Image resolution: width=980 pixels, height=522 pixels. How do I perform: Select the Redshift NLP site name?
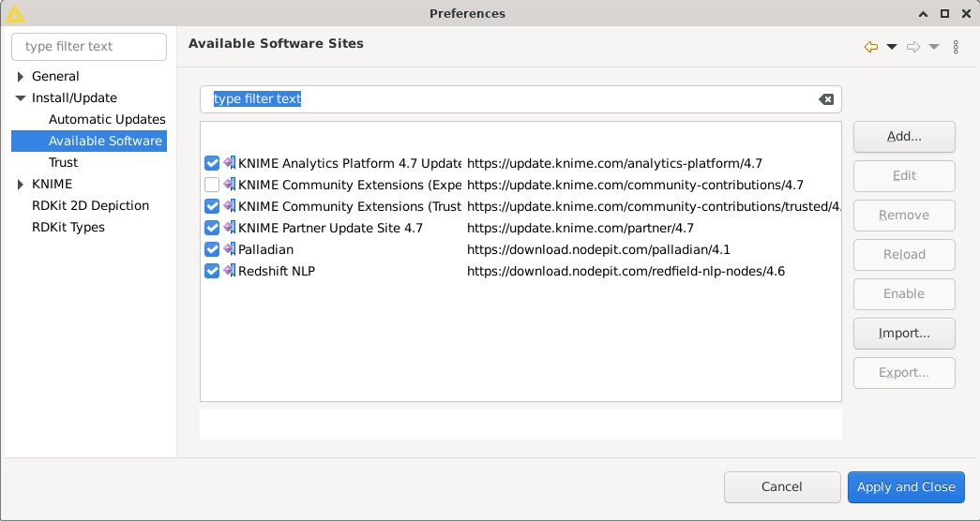click(x=277, y=271)
